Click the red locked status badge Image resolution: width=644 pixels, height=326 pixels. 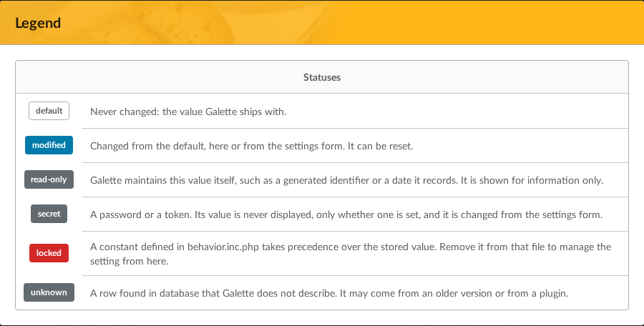(x=49, y=253)
